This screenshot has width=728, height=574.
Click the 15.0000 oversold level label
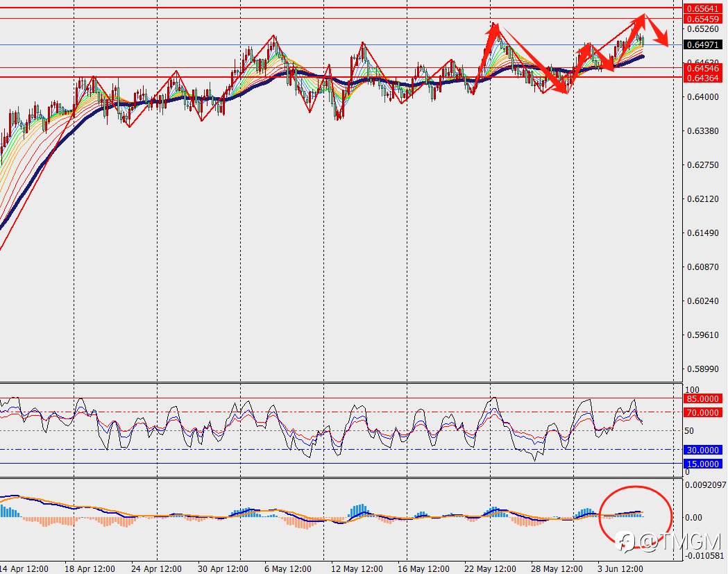(x=703, y=464)
